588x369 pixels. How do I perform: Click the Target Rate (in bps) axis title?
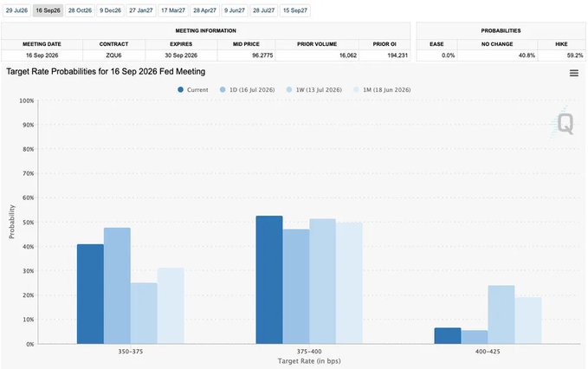[x=309, y=361]
